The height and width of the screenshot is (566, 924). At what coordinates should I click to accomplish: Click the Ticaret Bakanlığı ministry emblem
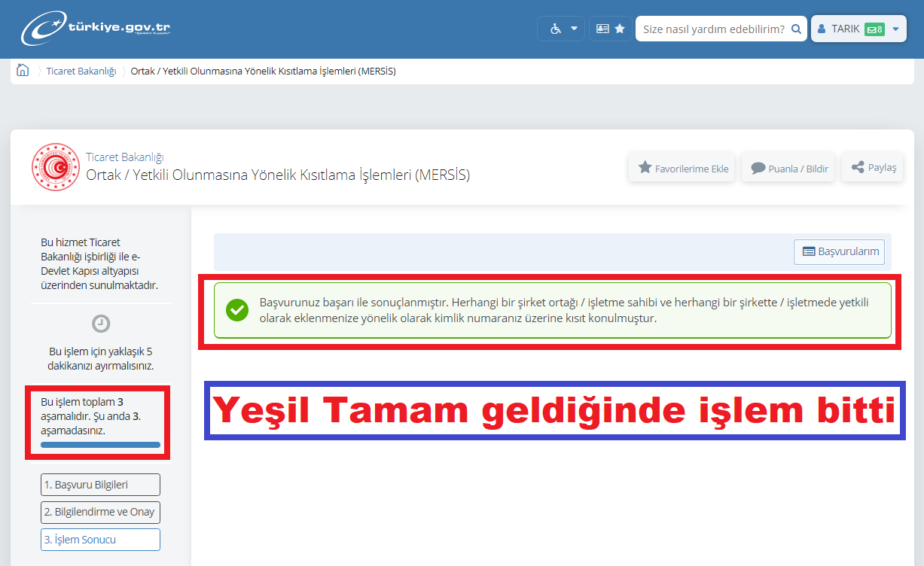click(x=55, y=167)
